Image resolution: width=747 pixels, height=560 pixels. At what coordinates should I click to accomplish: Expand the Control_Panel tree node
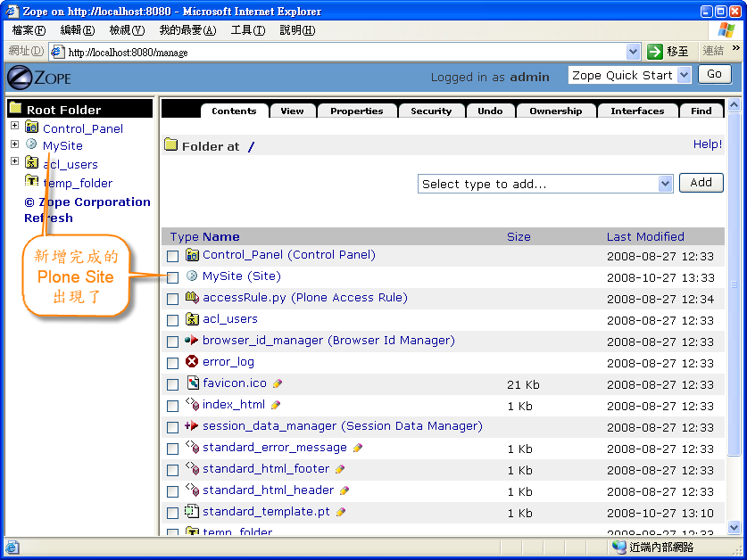pyautogui.click(x=15, y=126)
